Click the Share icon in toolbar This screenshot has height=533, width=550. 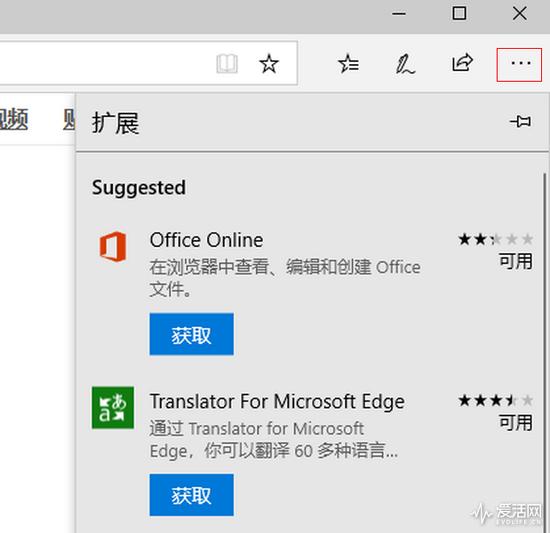pyautogui.click(x=462, y=63)
